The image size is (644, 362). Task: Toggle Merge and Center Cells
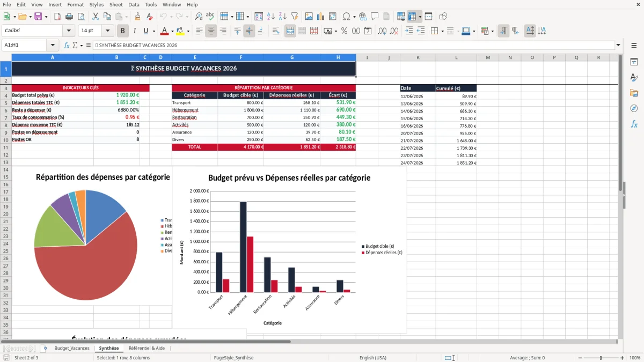[x=290, y=31]
